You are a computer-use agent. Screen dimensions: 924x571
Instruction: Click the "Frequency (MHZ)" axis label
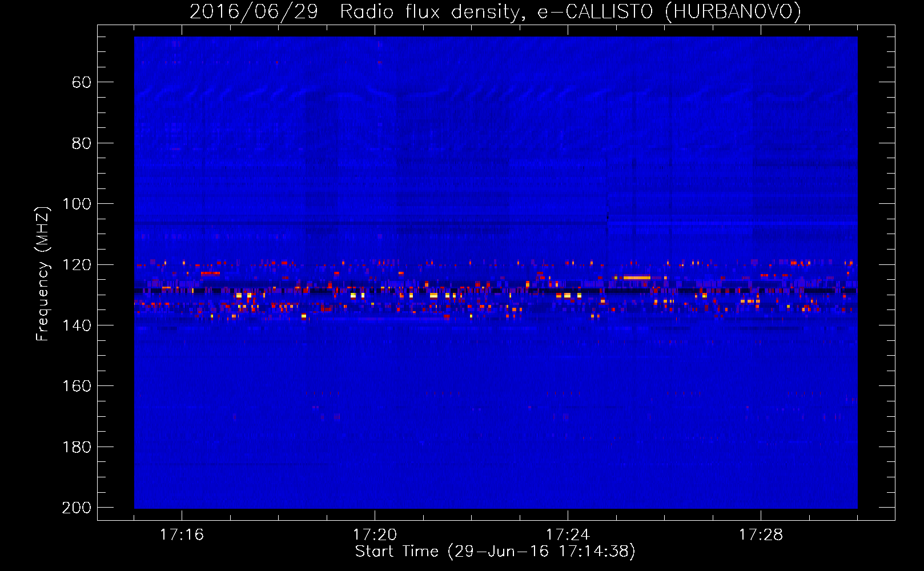coord(43,274)
